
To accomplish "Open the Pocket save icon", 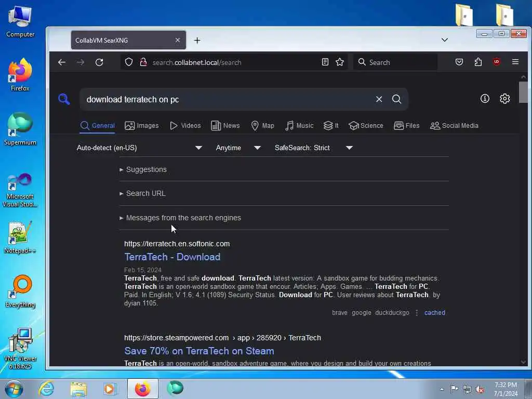I will click(x=459, y=62).
